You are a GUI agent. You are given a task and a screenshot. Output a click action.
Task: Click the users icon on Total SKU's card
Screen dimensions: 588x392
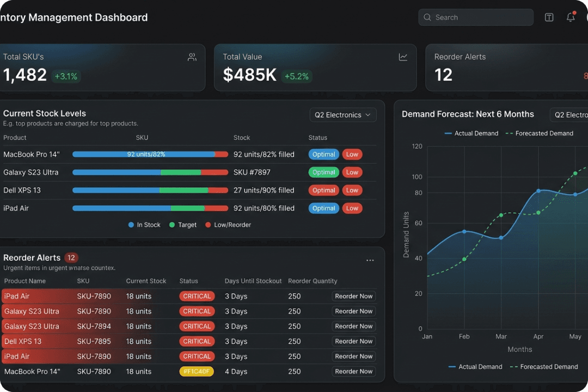192,57
